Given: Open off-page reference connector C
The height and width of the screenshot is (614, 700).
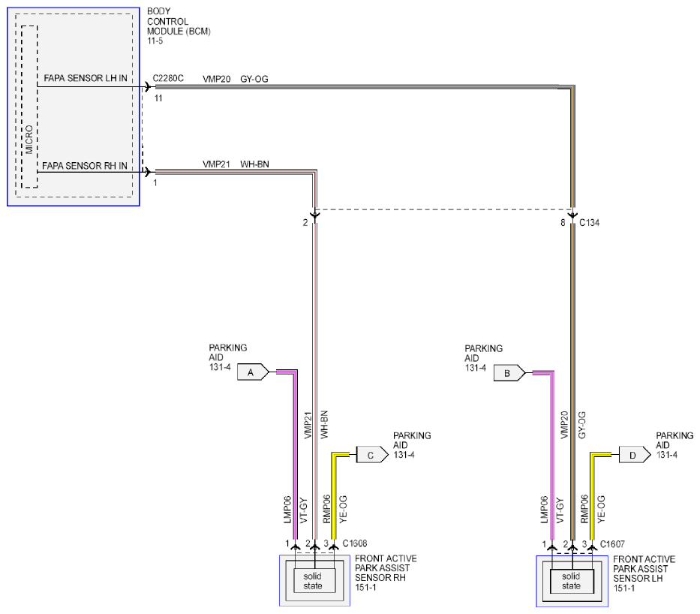Looking at the screenshot, I should coord(372,455).
